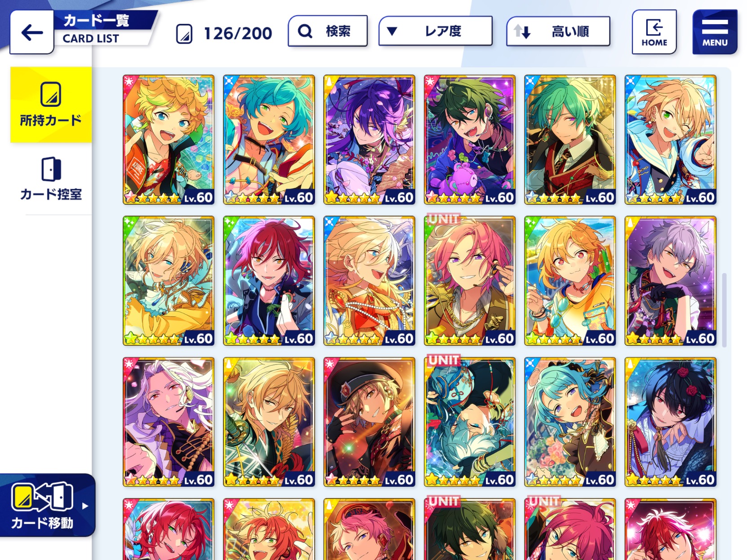
Task: Expand the カード移動 arrow
Action: click(x=85, y=506)
